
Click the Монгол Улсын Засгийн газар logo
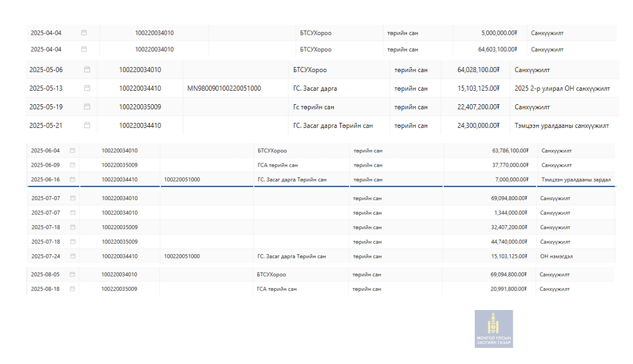[x=493, y=329]
